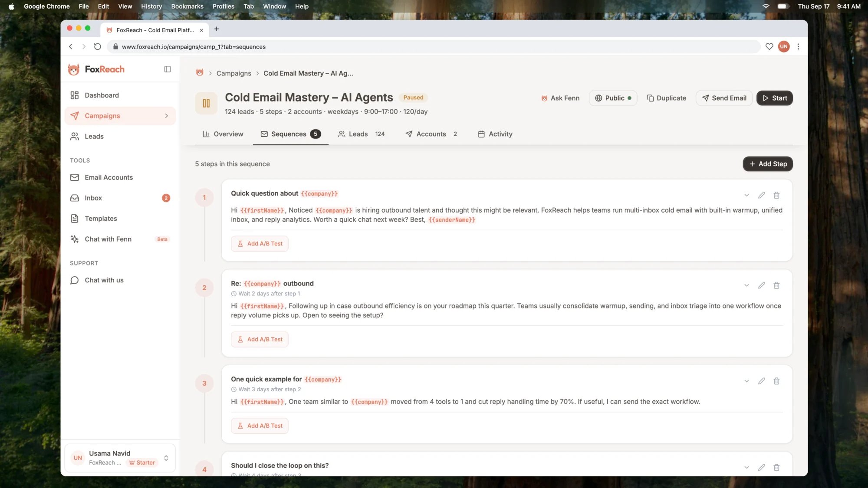Open the Apple menu
The width and height of the screenshot is (868, 488).
click(11, 6)
